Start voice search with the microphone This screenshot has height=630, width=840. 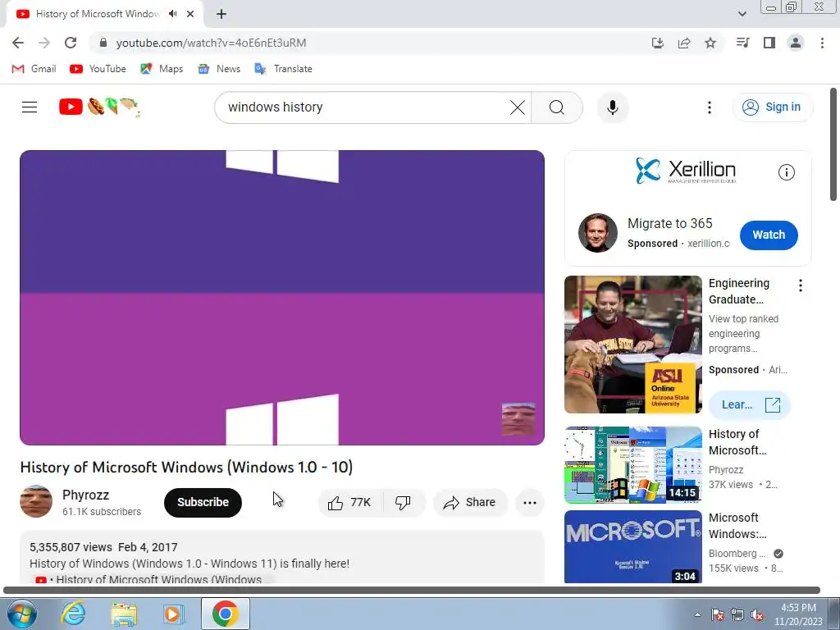(612, 107)
